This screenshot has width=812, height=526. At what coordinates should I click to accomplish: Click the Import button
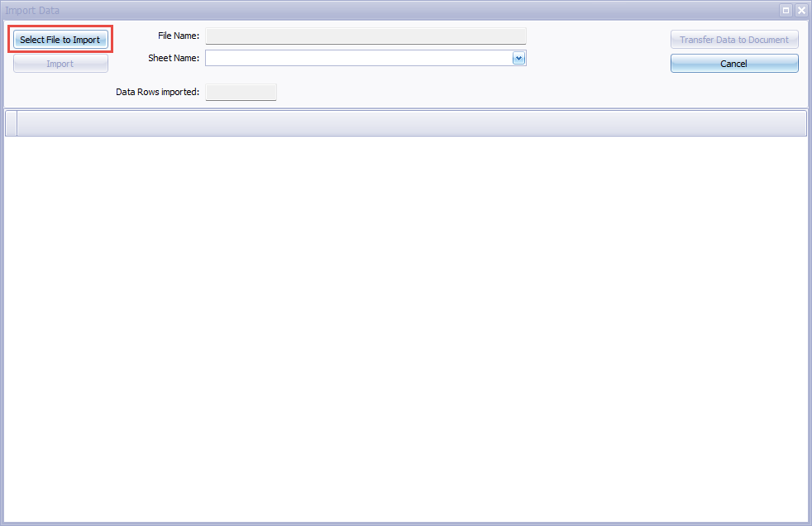60,64
